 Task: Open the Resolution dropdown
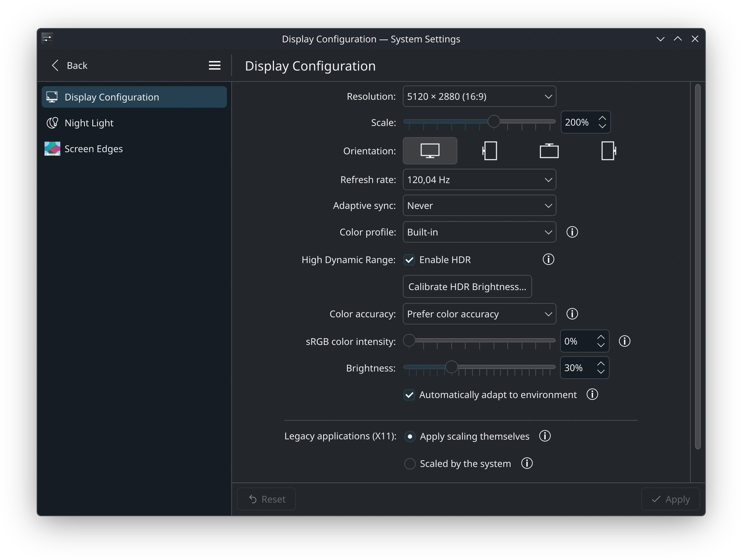click(479, 96)
